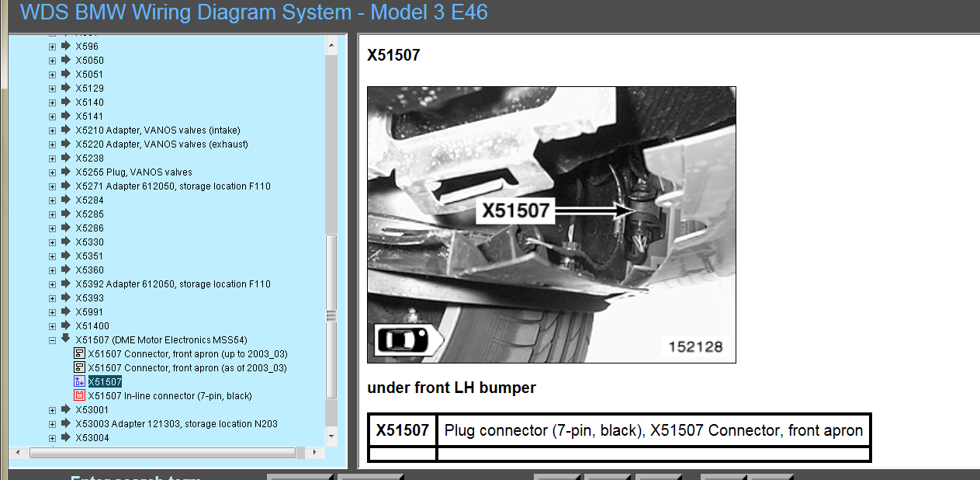Open X51507 In-line connector (7-pin, black)
Viewport: 980px width, 480px height.
170,396
